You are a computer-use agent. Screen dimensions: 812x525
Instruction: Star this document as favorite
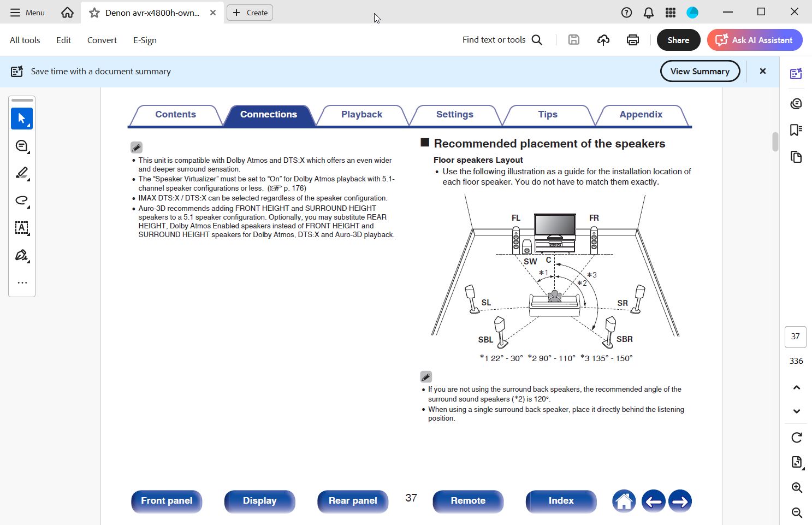tap(94, 13)
